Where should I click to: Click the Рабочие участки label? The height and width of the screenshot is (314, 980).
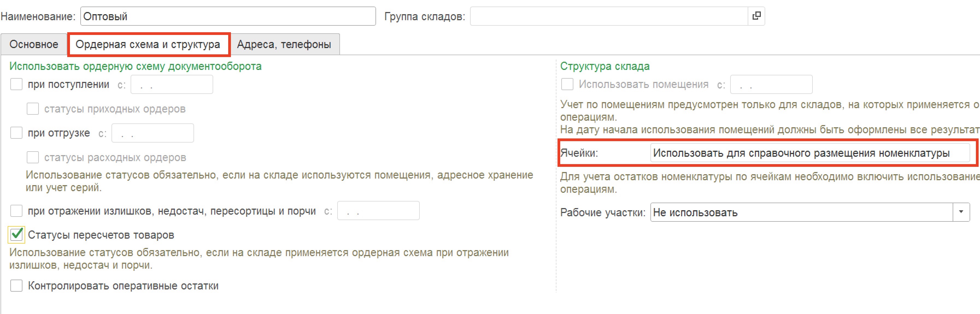point(603,212)
